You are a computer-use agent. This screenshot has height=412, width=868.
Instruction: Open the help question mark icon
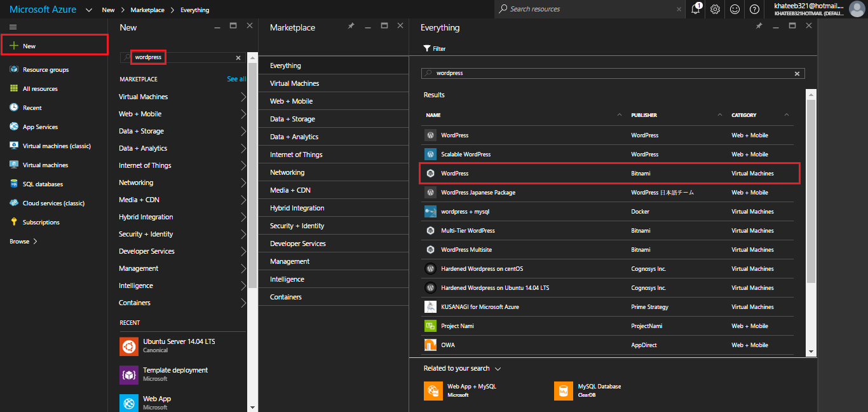click(x=755, y=9)
